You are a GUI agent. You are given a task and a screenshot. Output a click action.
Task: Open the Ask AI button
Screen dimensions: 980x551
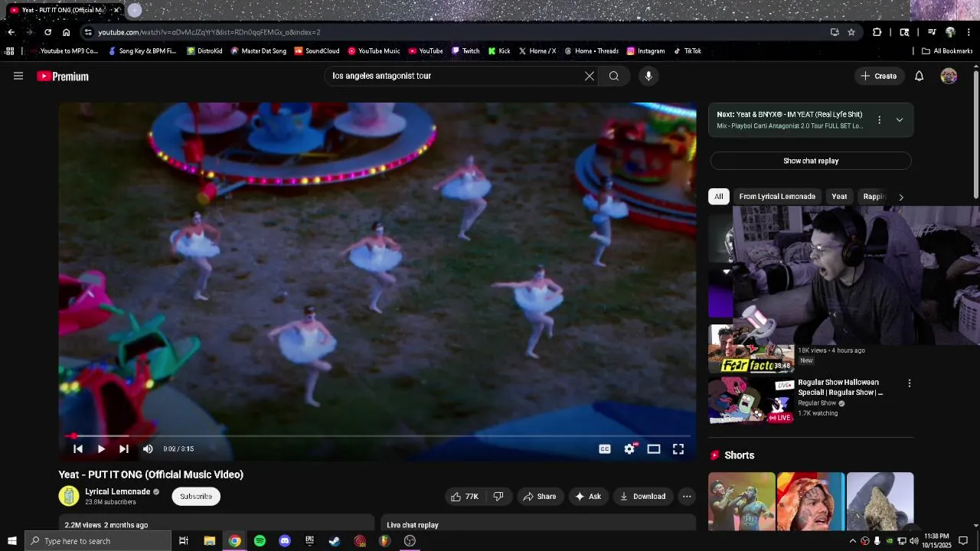pyautogui.click(x=588, y=497)
